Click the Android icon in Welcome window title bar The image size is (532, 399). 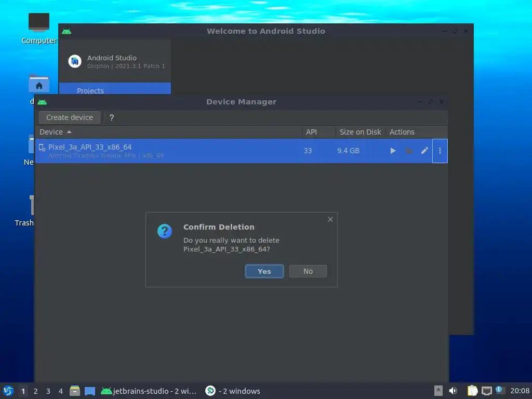(x=66, y=32)
